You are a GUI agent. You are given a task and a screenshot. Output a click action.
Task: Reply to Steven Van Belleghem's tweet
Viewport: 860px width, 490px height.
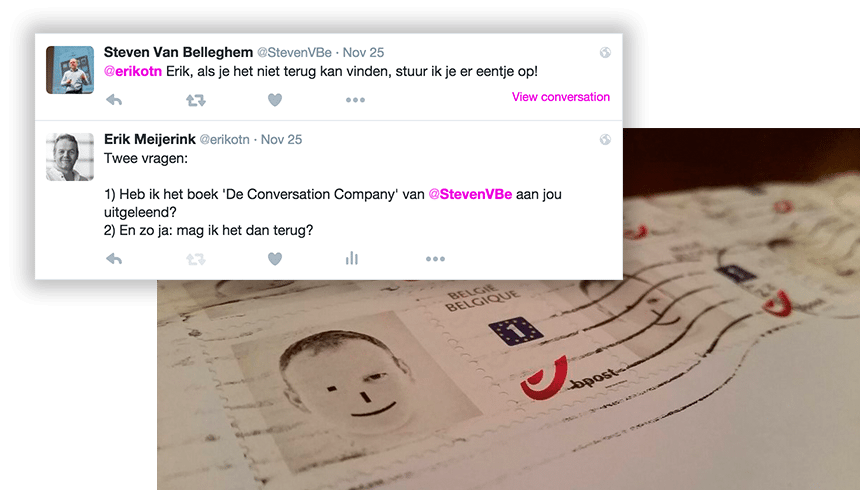114,100
